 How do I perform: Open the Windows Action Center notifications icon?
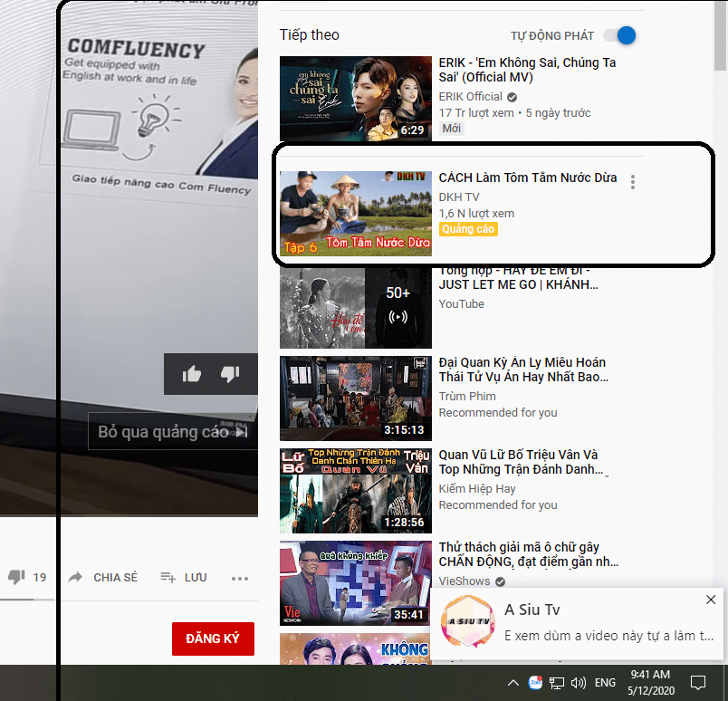point(698,683)
